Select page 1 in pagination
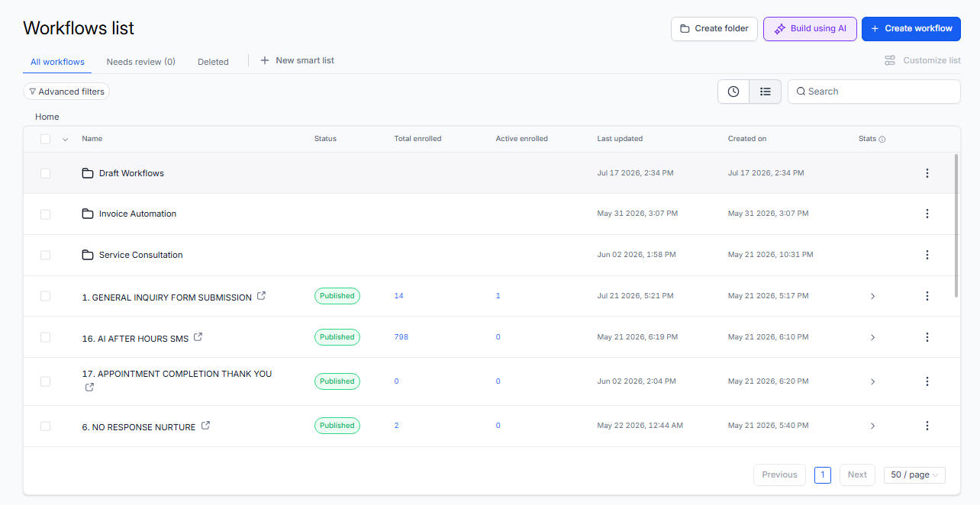The height and width of the screenshot is (505, 980). [x=823, y=474]
